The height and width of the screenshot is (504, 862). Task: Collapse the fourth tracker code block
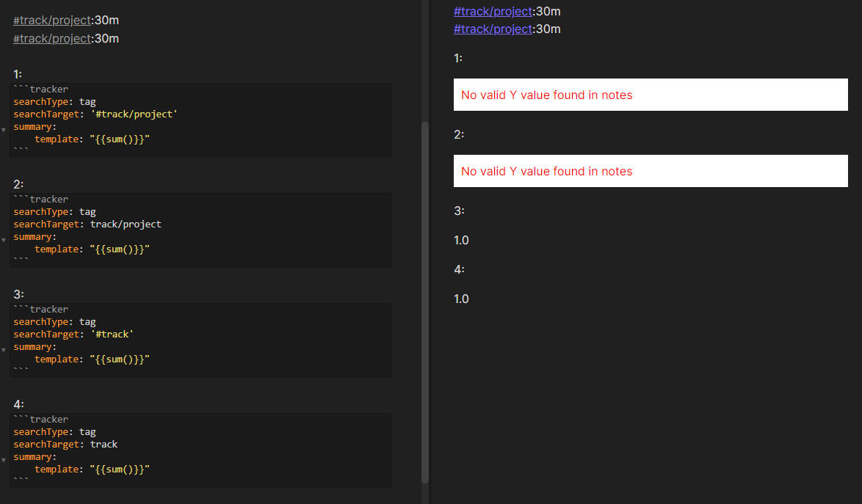3,459
